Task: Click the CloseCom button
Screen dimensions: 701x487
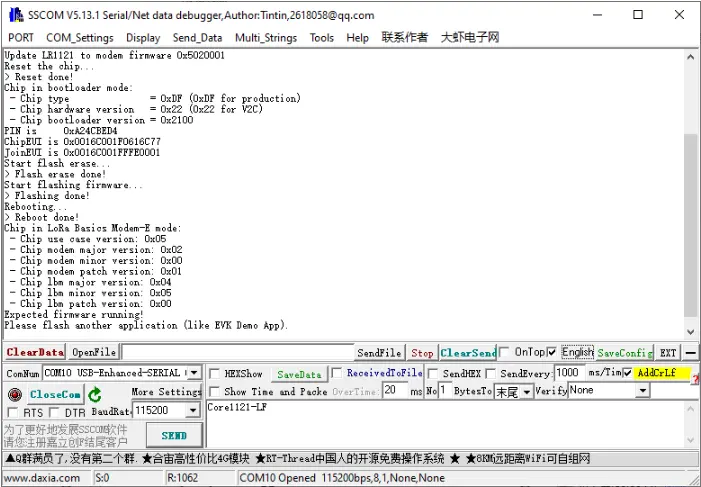Action: 54,394
